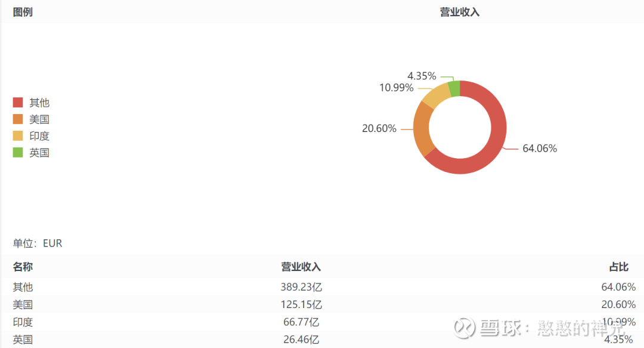This screenshot has height=348, width=644.
Task: Click the green 英国 legend swatch
Action: pos(18,153)
